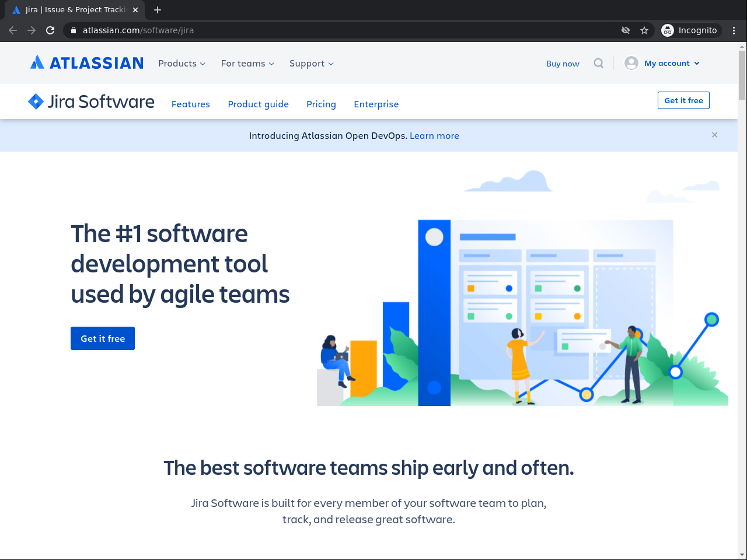
Task: Expand the Products dropdown menu
Action: (x=181, y=63)
